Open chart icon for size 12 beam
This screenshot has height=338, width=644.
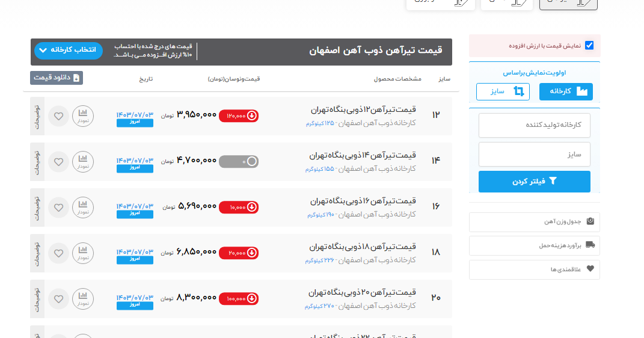pyautogui.click(x=83, y=116)
